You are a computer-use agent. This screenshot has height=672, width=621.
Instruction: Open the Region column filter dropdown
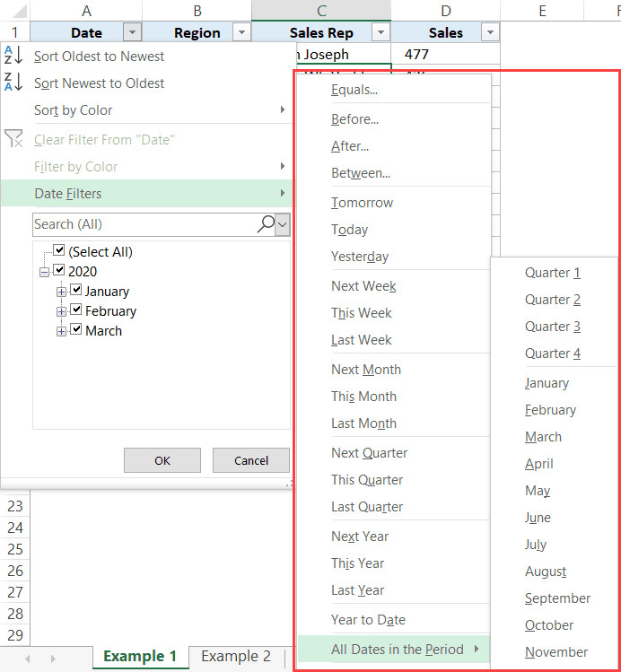pos(241,32)
